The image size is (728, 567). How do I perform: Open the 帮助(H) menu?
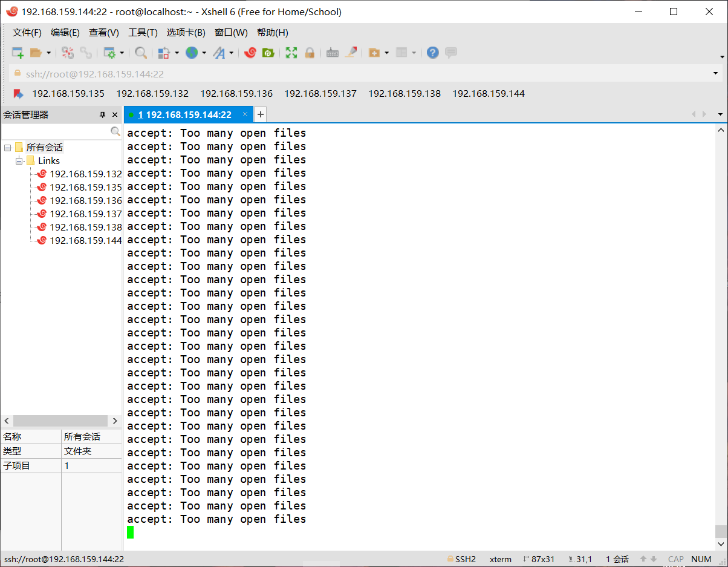click(x=273, y=33)
